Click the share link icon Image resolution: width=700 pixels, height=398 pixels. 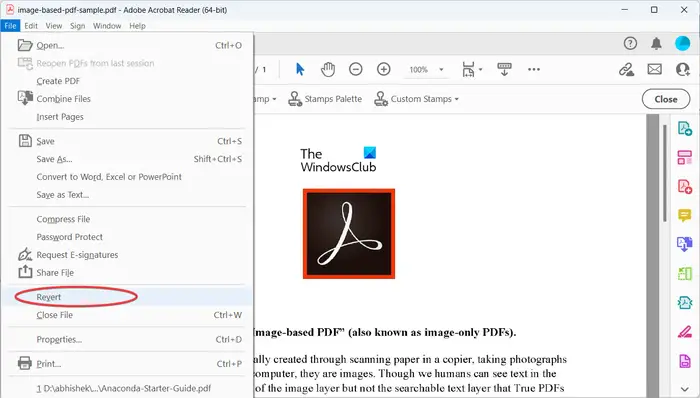[626, 69]
